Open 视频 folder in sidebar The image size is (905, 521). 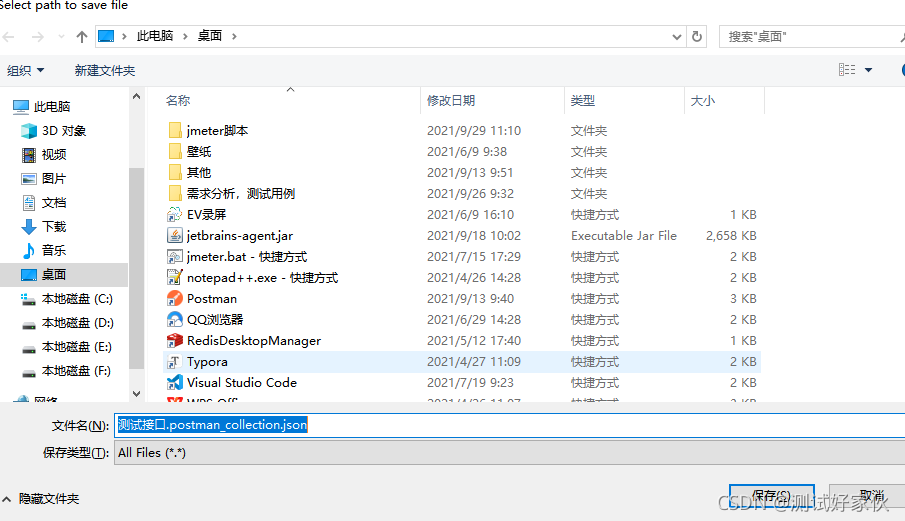[x=44, y=155]
